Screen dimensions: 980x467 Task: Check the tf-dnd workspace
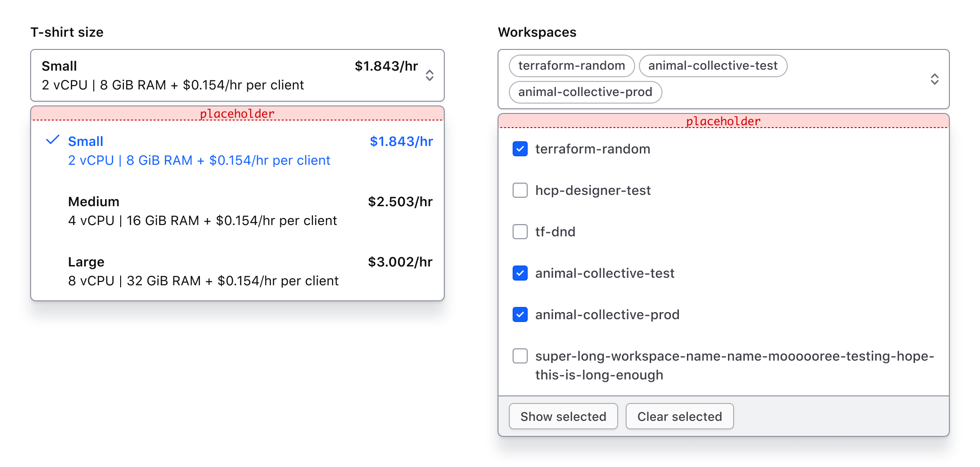[520, 232]
